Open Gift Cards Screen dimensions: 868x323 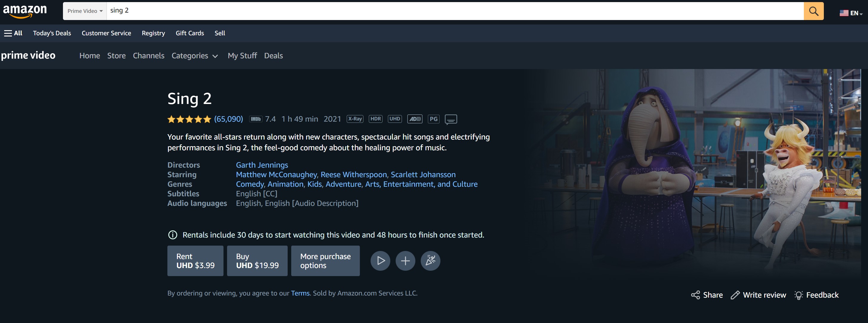(x=190, y=33)
